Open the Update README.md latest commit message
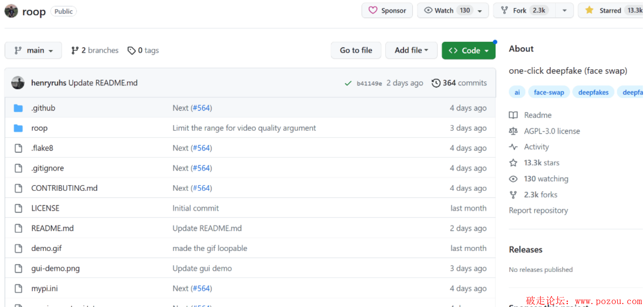Screen dimensions: 644x307 pyautogui.click(x=103, y=83)
